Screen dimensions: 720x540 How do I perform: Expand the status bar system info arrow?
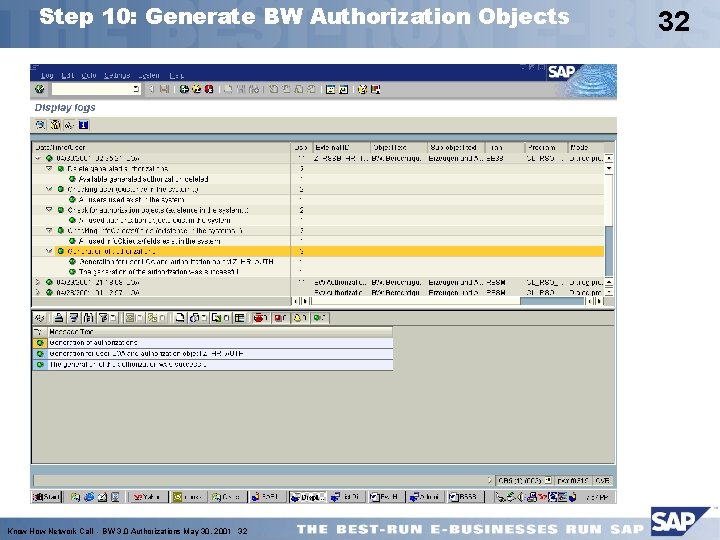coord(489,480)
